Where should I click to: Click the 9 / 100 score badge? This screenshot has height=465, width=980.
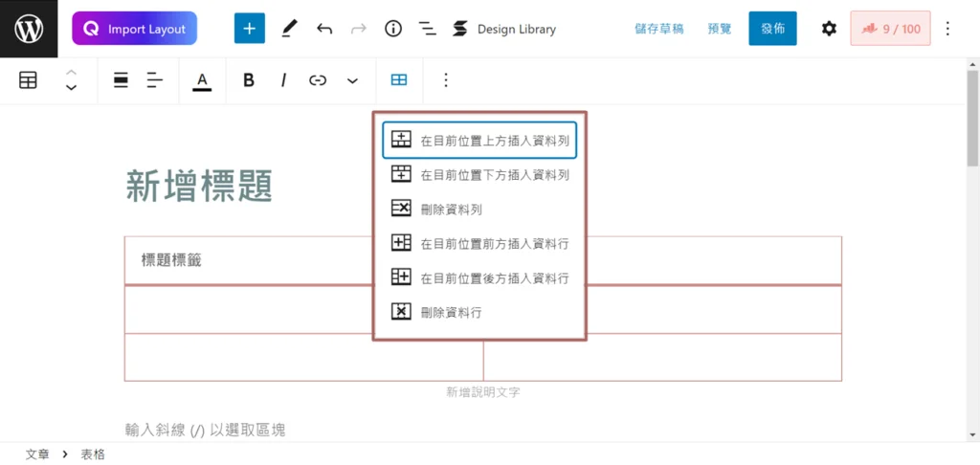click(x=890, y=29)
